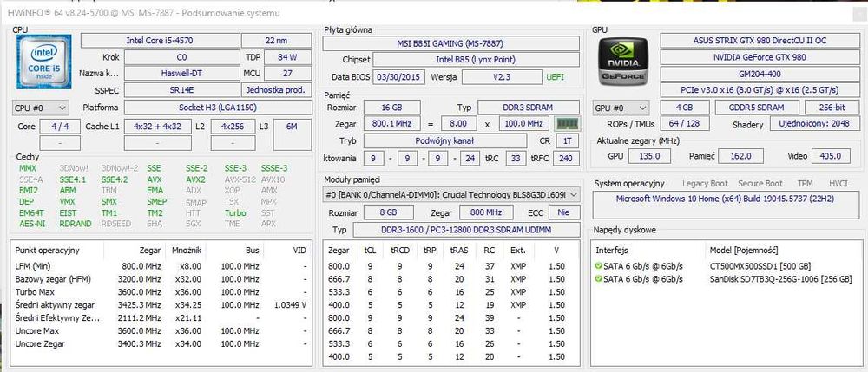868x372 pixels.
Task: Click the Punkt operacyjny column header
Action: pos(47,251)
